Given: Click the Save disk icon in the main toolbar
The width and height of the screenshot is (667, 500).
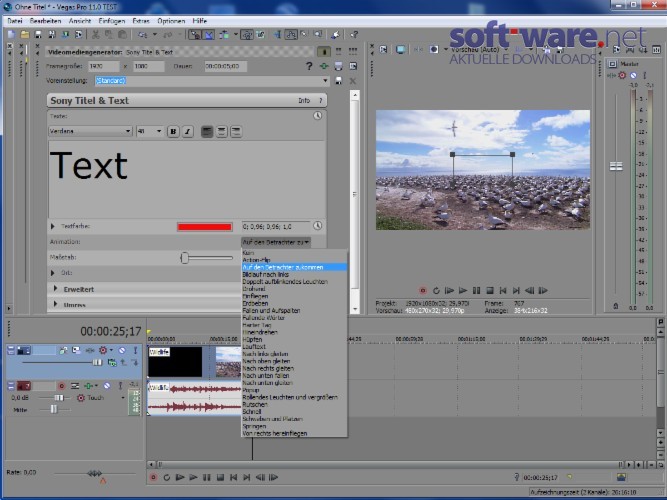Looking at the screenshot, I should tap(38, 34).
